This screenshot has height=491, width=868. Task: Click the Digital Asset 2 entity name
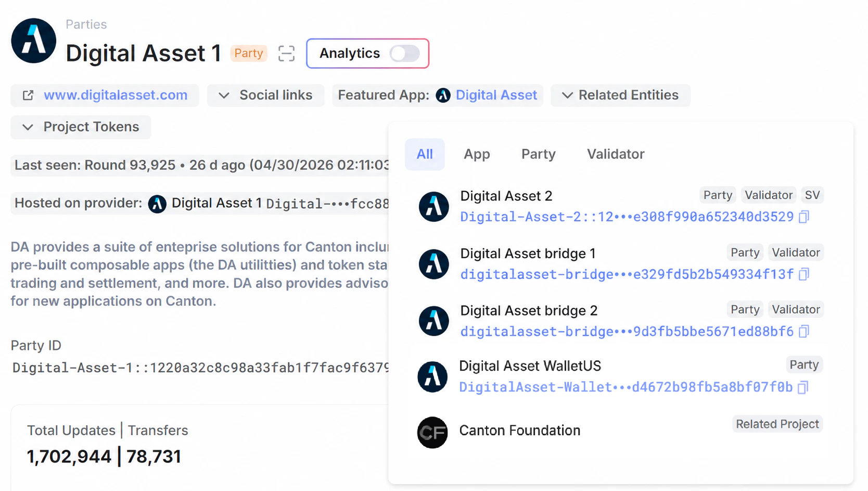[x=506, y=196]
